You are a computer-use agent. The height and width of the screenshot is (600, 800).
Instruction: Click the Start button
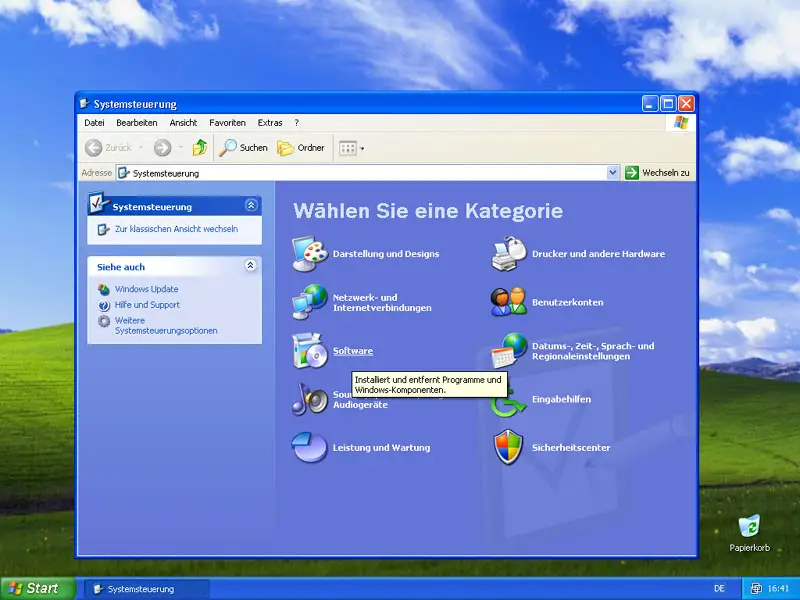(37, 589)
